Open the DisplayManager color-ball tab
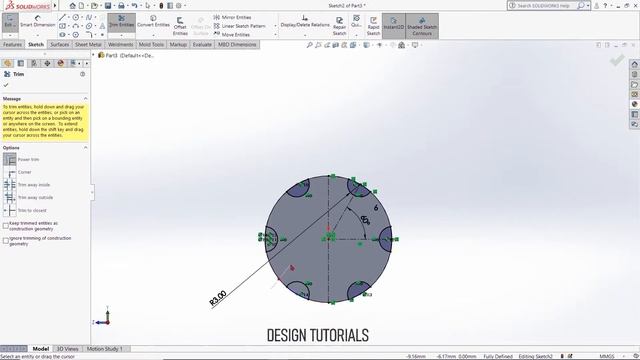The width and height of the screenshot is (640, 360). click(60, 63)
